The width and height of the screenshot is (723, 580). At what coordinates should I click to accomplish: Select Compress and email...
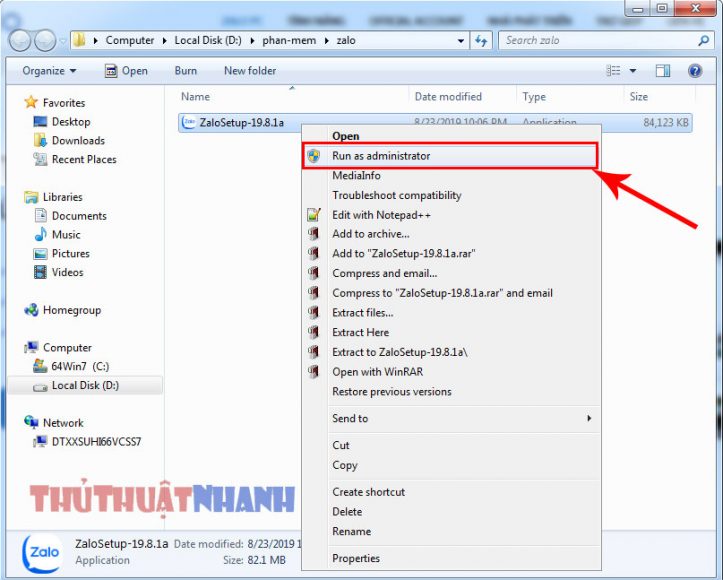(451, 273)
